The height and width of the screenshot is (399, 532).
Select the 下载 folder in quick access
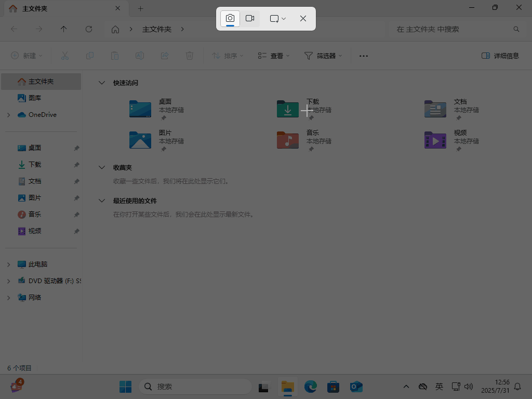pyautogui.click(x=304, y=109)
